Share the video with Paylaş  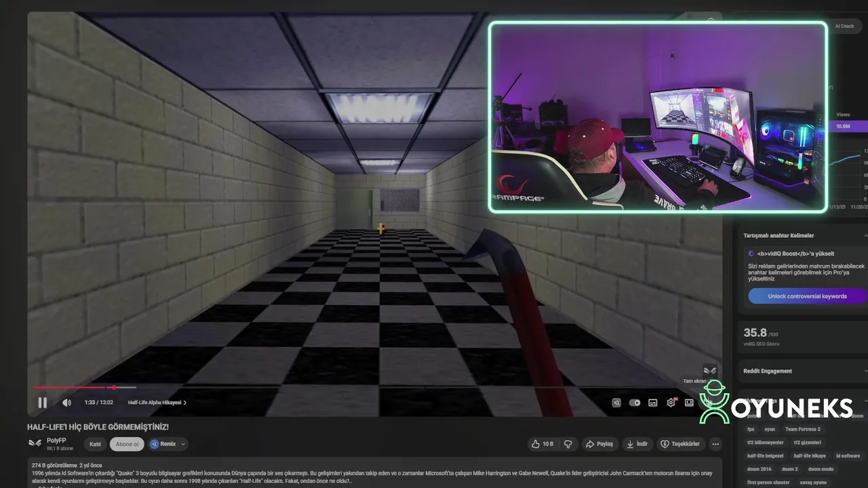click(599, 444)
